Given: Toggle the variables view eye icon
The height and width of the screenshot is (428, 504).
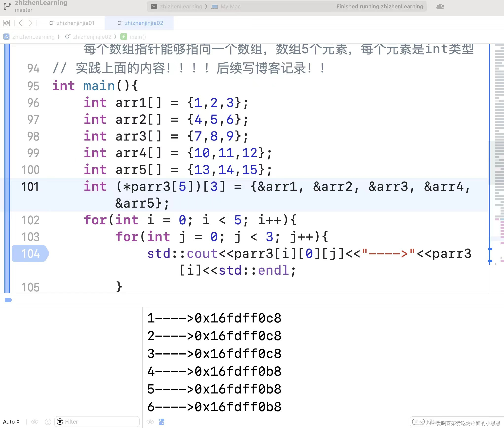Looking at the screenshot, I should (x=35, y=422).
